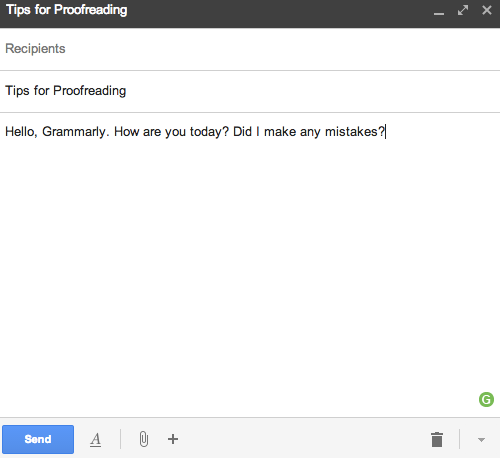Open the green Grammarly G icon
Image resolution: width=500 pixels, height=458 pixels.
(x=486, y=399)
